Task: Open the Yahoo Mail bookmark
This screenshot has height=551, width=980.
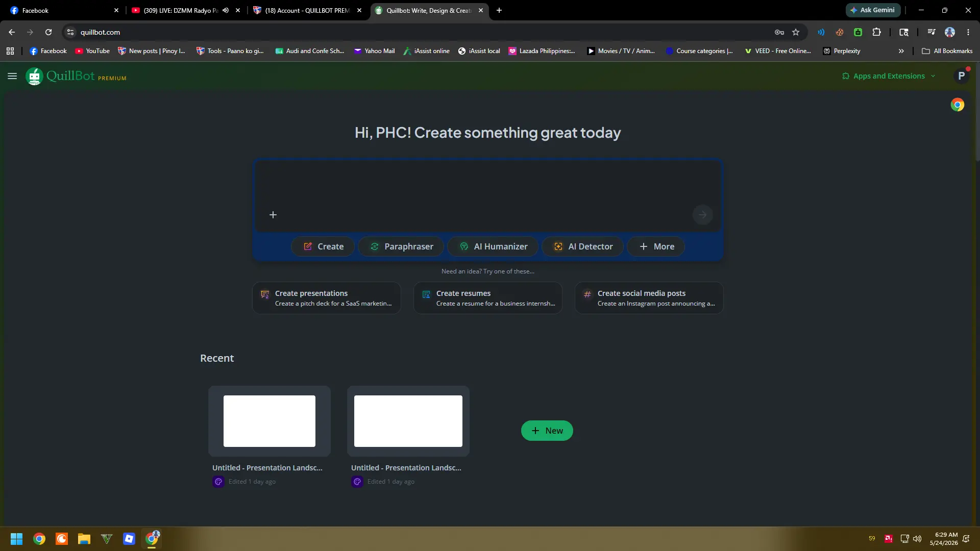Action: point(374,51)
